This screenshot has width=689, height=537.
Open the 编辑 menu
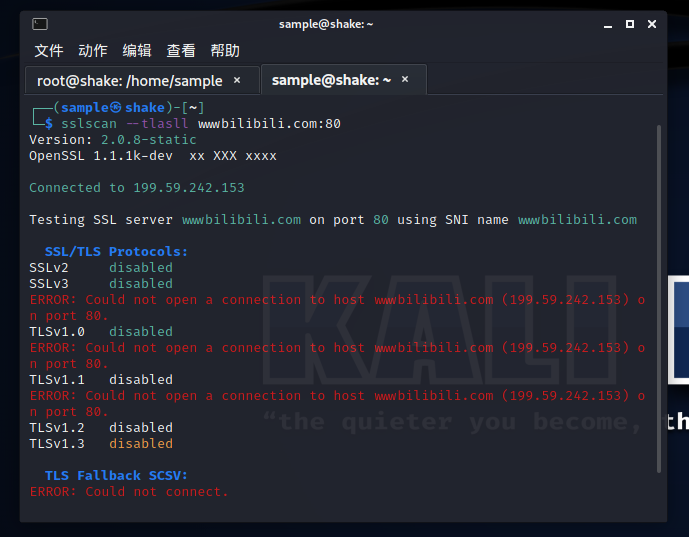click(137, 51)
